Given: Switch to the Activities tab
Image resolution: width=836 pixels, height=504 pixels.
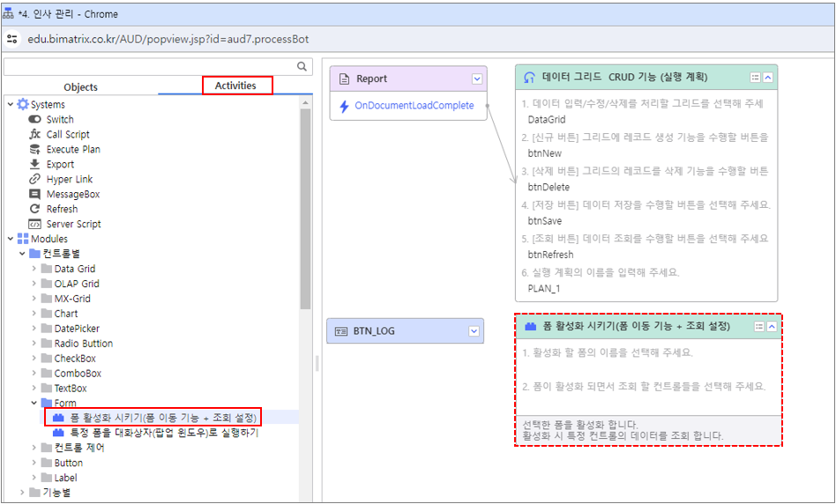Looking at the screenshot, I should tap(235, 85).
